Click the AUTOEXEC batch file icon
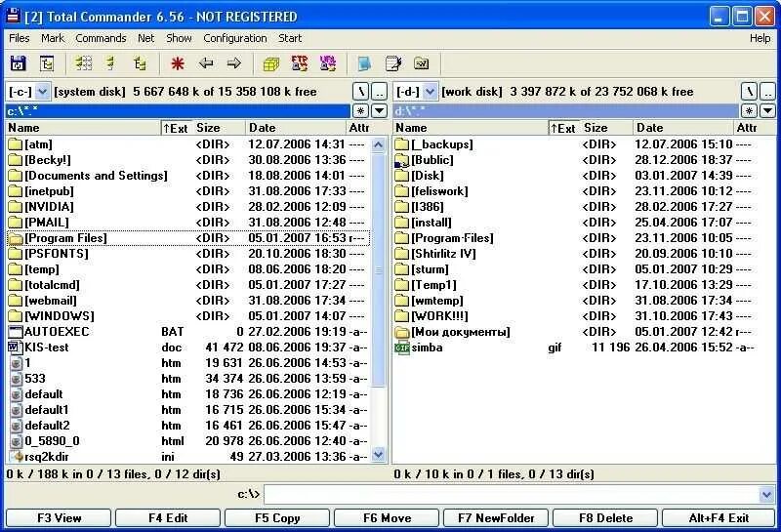Image resolution: width=781 pixels, height=532 pixels. (x=16, y=332)
